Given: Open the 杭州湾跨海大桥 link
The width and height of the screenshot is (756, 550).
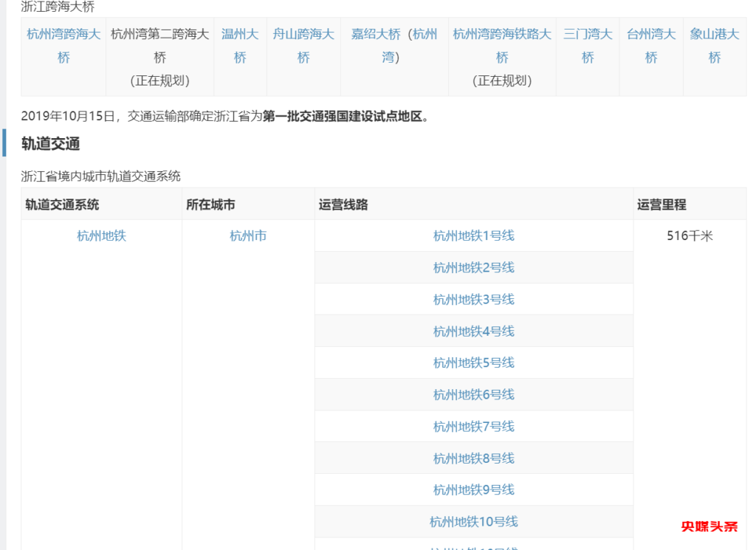Looking at the screenshot, I should coord(63,35).
